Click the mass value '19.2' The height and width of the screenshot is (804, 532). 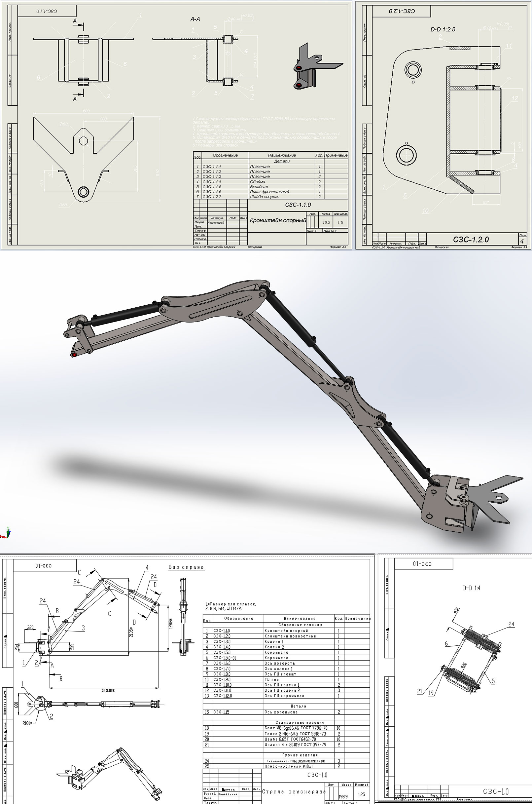click(326, 223)
